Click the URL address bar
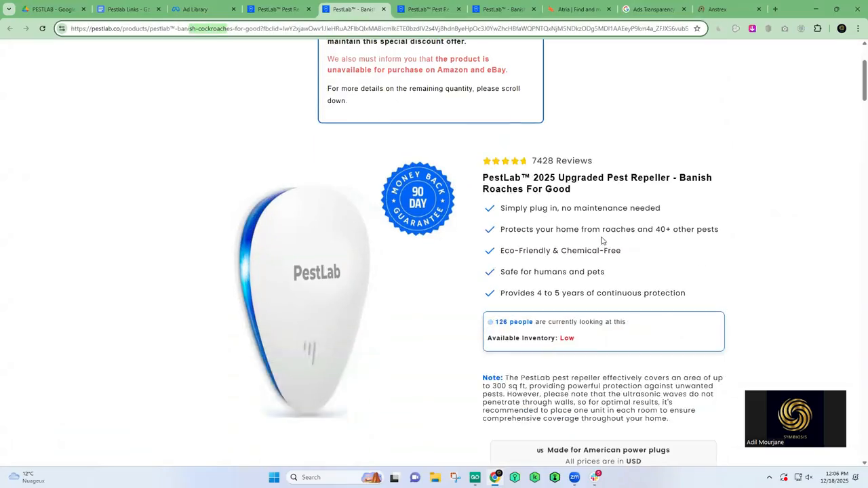This screenshot has height=488, width=868. pos(379,28)
